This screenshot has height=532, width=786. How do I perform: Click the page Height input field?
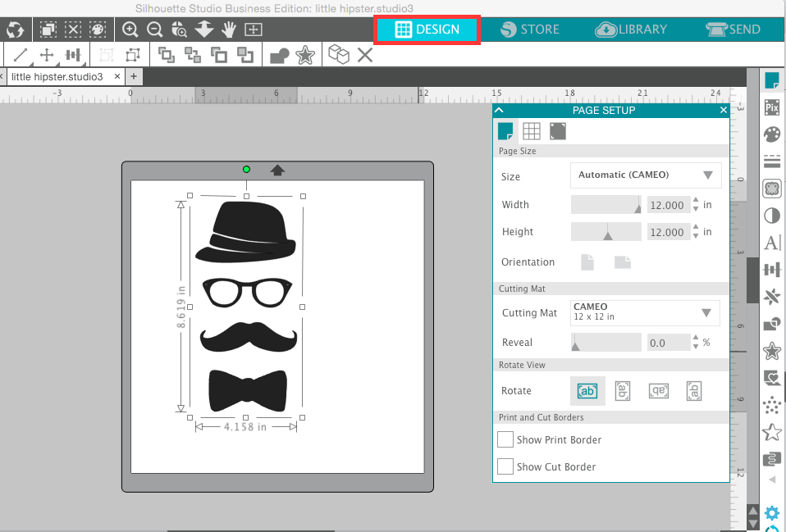(x=669, y=231)
